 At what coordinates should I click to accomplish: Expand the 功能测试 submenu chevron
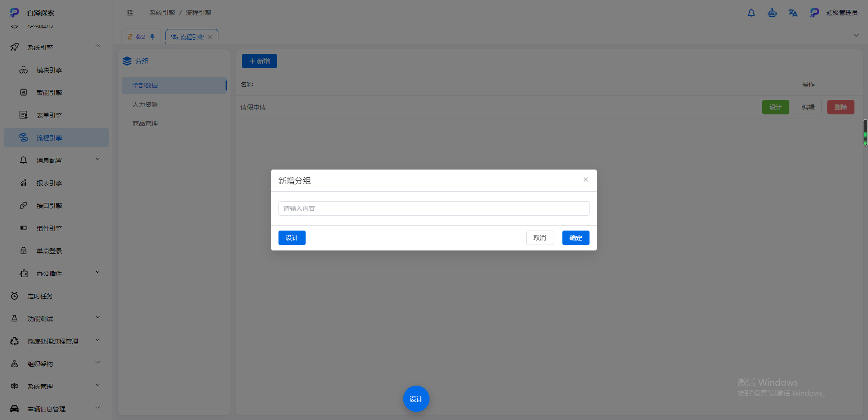tap(98, 317)
